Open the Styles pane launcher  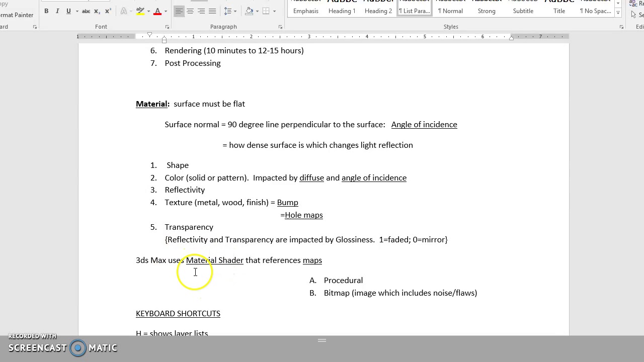click(x=621, y=27)
